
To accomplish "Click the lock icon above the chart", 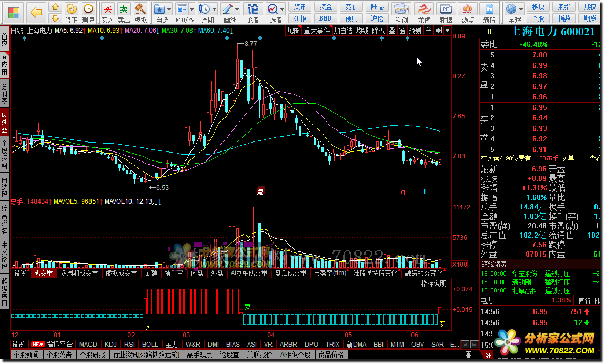I will (429, 31).
